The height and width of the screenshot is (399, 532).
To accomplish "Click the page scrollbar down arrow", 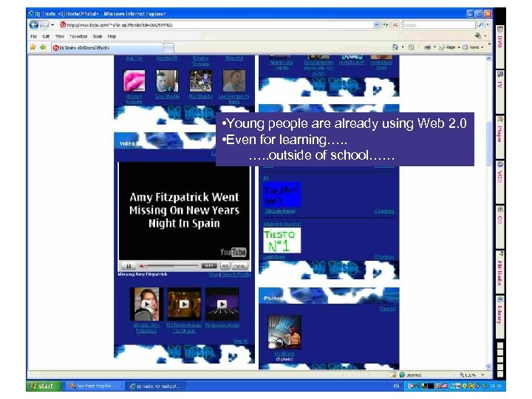I will point(488,366).
